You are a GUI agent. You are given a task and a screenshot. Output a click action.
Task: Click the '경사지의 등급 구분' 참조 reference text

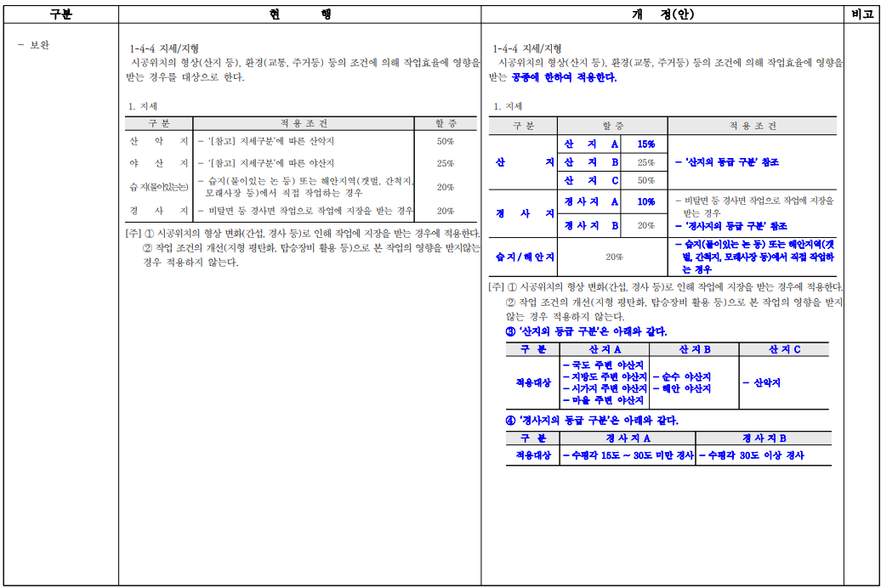tap(733, 224)
